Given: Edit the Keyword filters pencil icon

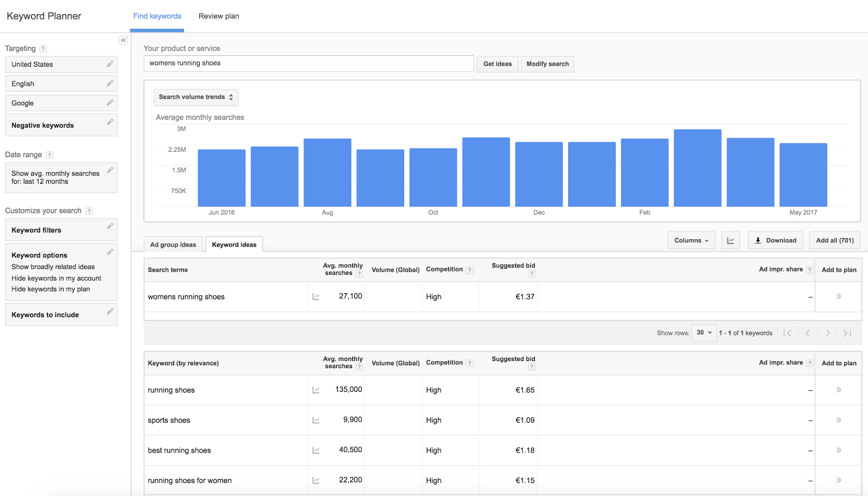Looking at the screenshot, I should click(110, 227).
